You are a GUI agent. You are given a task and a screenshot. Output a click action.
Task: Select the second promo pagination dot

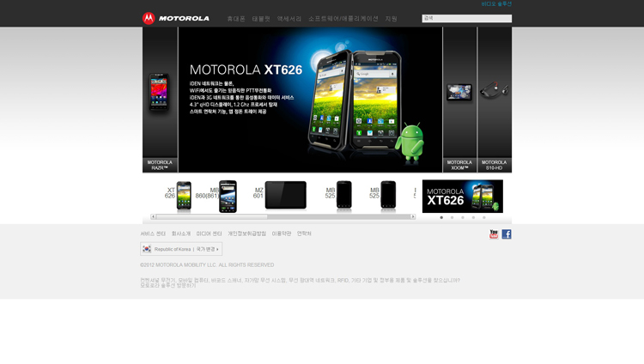click(453, 218)
